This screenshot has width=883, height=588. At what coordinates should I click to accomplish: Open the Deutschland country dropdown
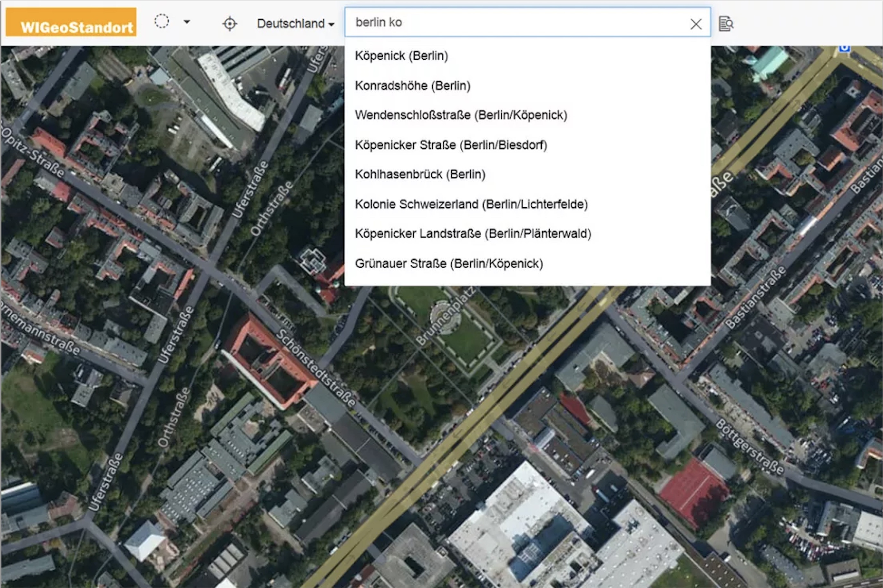[x=295, y=24]
